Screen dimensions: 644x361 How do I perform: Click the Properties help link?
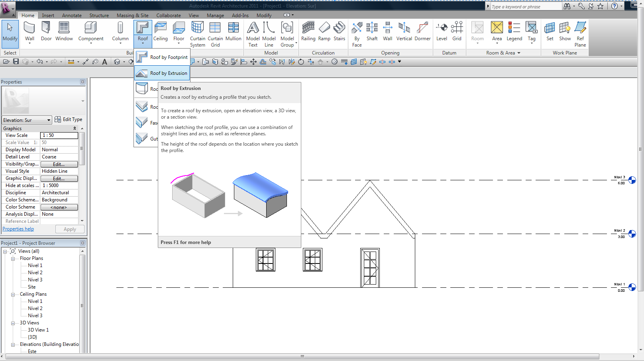[x=18, y=229]
